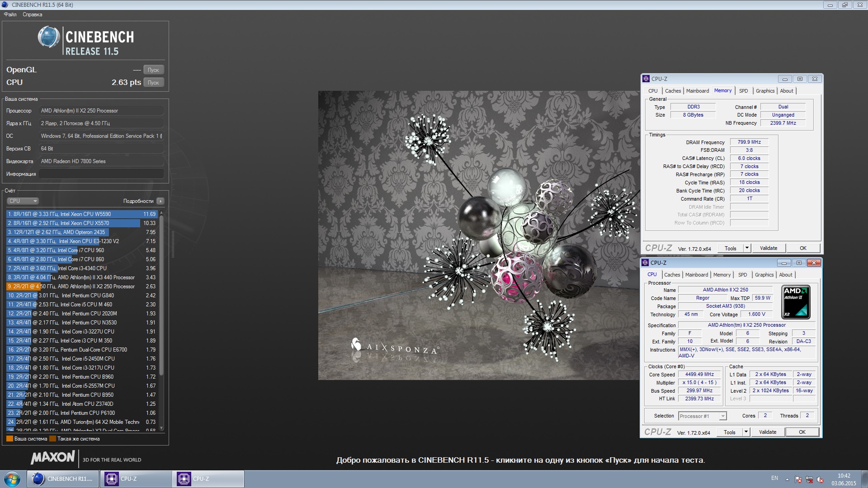Open Mainboard tab in lower CPU-Z window
Viewport: 868px width, 488px height.
click(697, 275)
